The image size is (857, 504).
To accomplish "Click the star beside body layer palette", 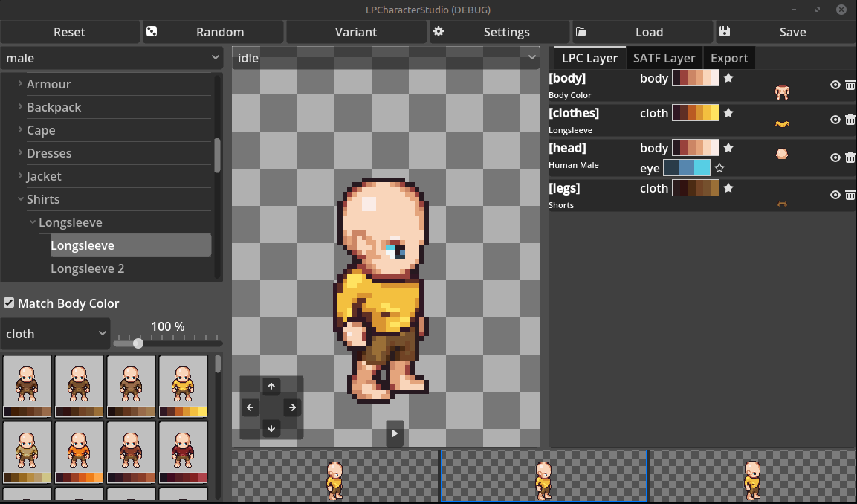I will pos(728,78).
